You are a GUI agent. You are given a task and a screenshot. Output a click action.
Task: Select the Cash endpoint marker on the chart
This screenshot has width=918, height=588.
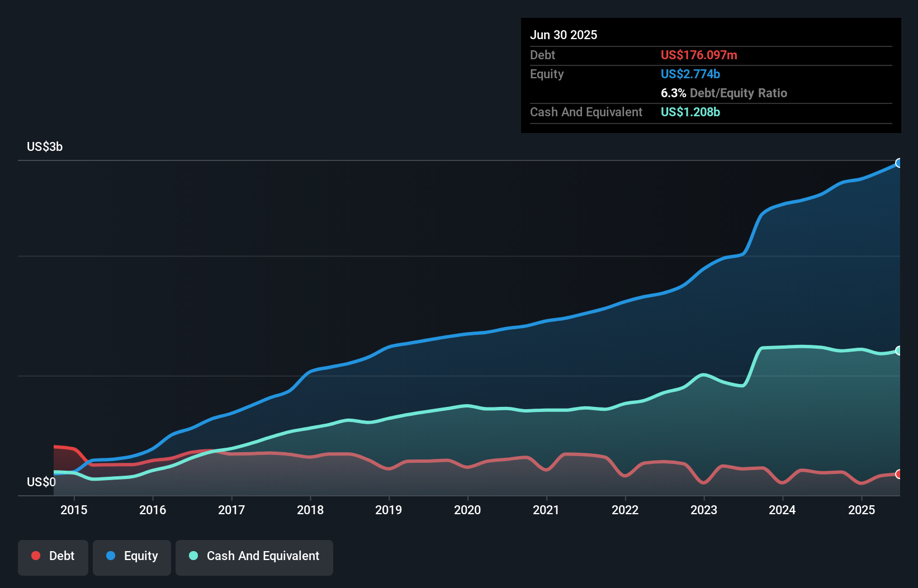(898, 350)
